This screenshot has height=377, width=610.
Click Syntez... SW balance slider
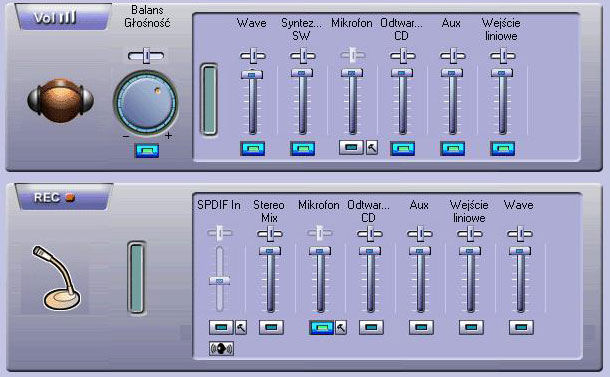pyautogui.click(x=303, y=56)
